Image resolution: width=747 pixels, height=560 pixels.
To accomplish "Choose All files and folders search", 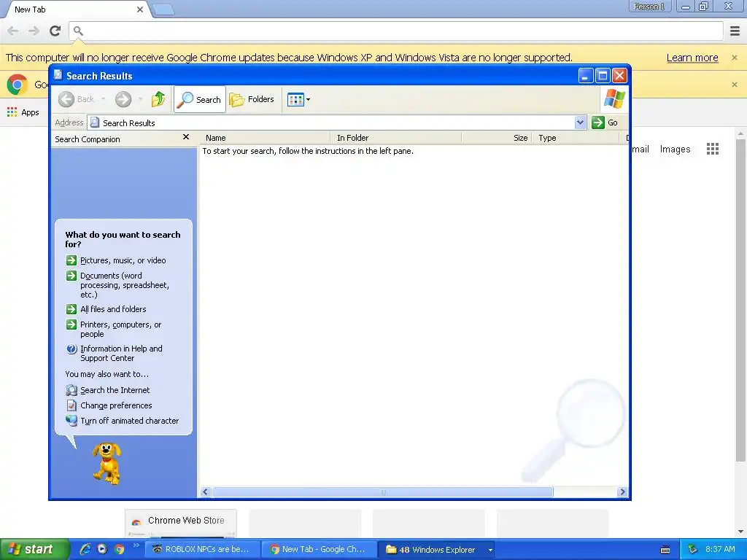I will click(x=113, y=309).
